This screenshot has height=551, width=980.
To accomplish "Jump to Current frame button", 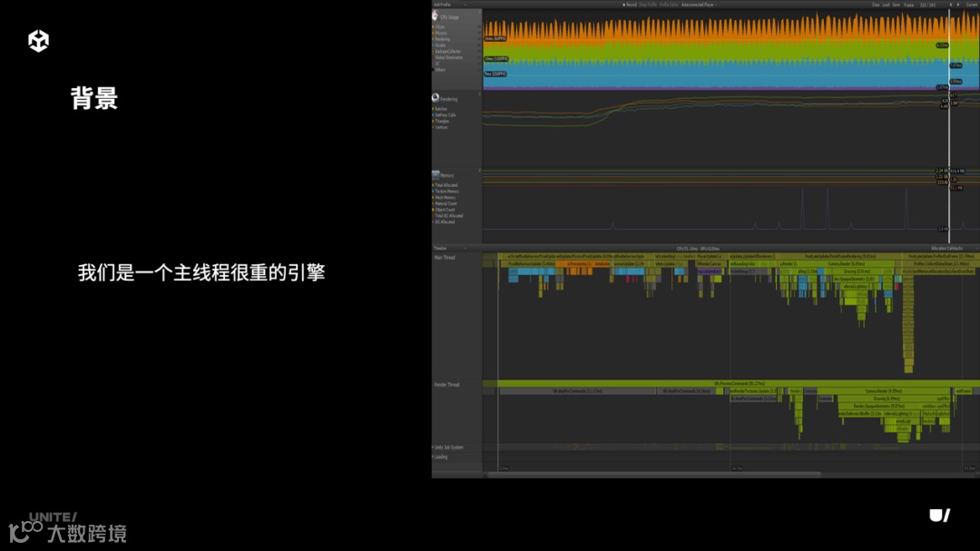I will tap(972, 5).
